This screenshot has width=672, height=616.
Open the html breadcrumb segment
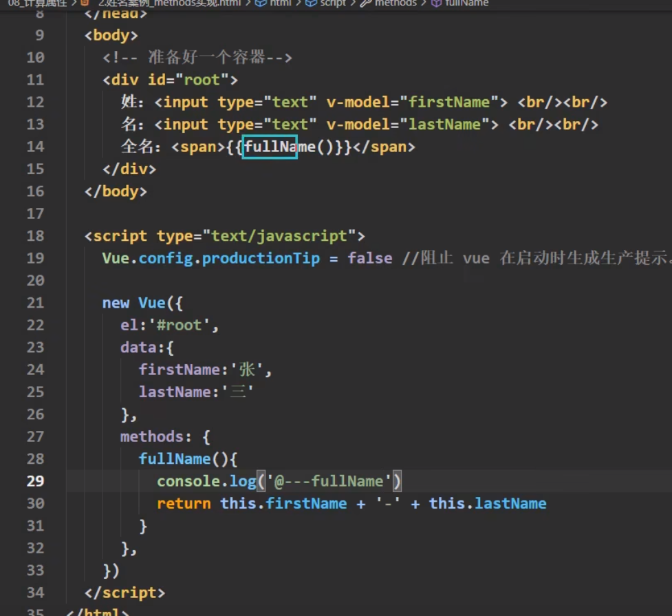(274, 3)
